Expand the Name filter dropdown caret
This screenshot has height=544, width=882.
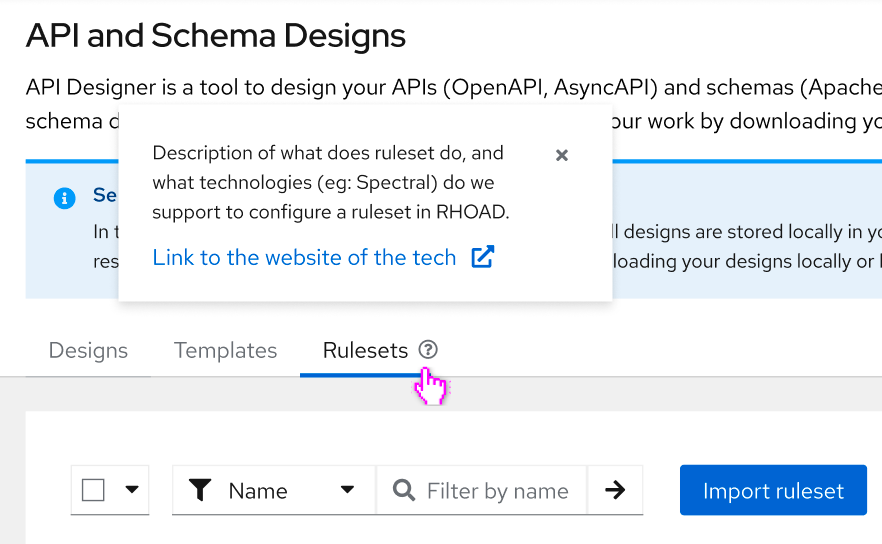(x=347, y=490)
